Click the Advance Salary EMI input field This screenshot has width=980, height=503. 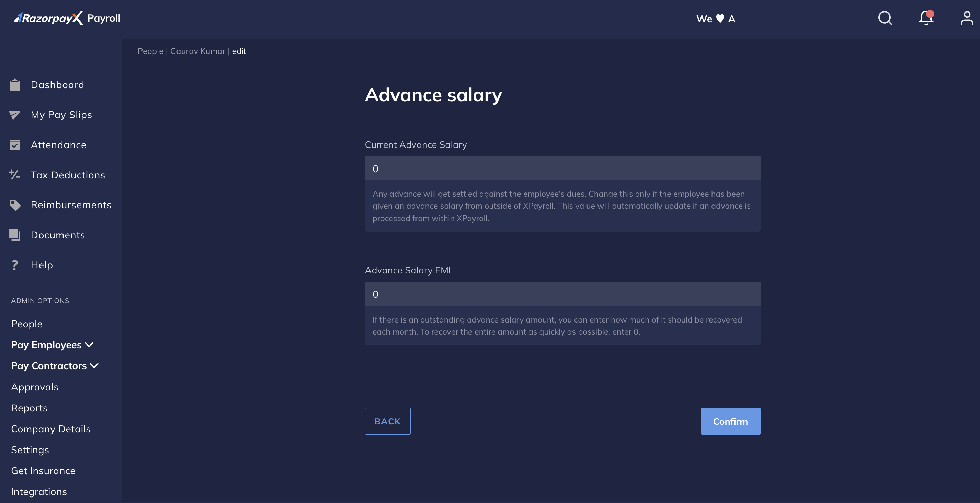click(562, 293)
